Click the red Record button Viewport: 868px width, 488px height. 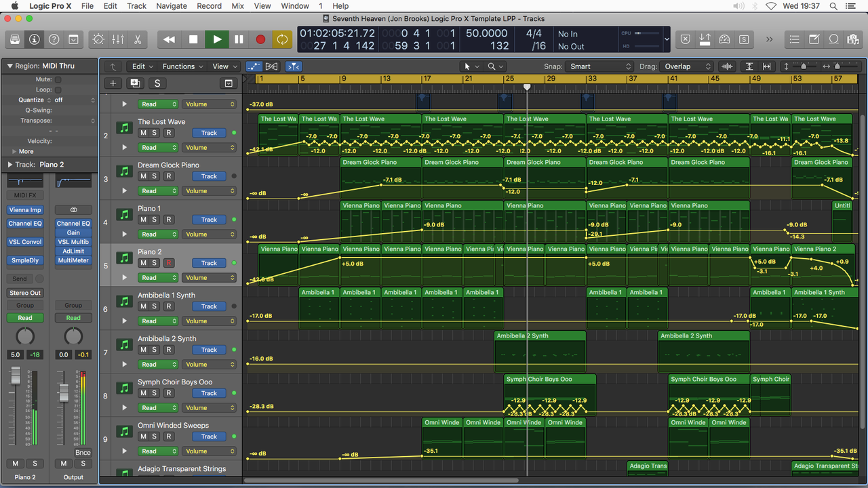(260, 39)
